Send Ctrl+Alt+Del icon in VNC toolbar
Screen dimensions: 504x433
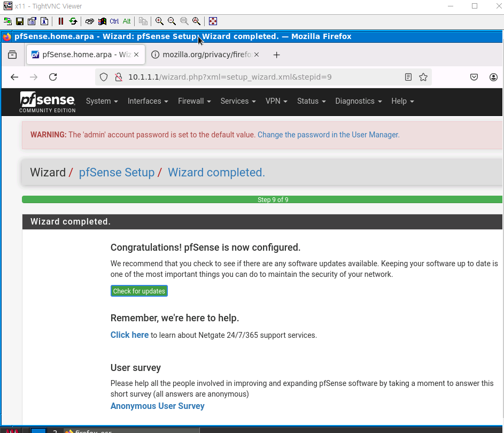(x=90, y=21)
